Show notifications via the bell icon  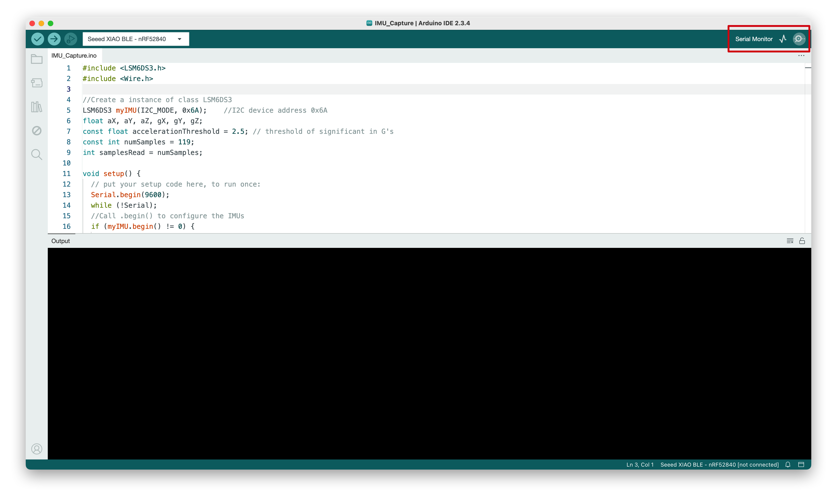click(x=788, y=465)
